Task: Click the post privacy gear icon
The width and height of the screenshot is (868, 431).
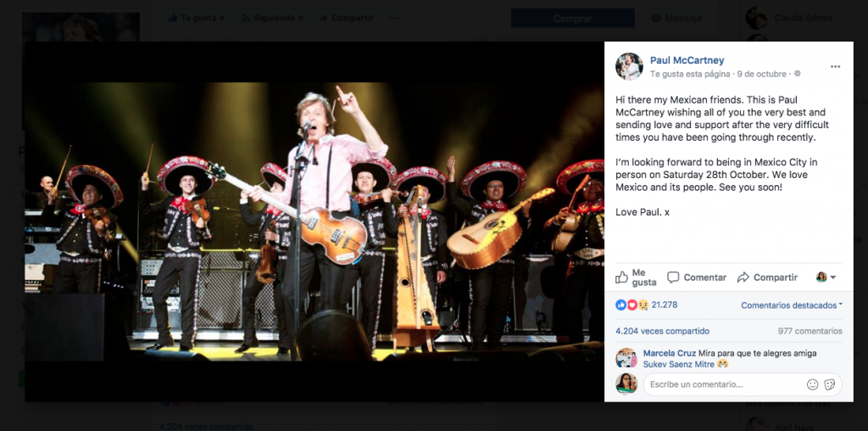Action: pos(798,74)
